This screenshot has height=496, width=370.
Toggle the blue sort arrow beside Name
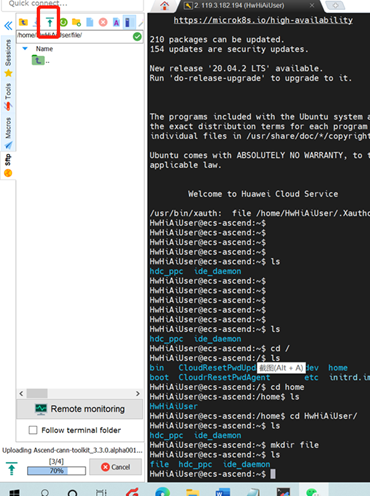click(25, 49)
